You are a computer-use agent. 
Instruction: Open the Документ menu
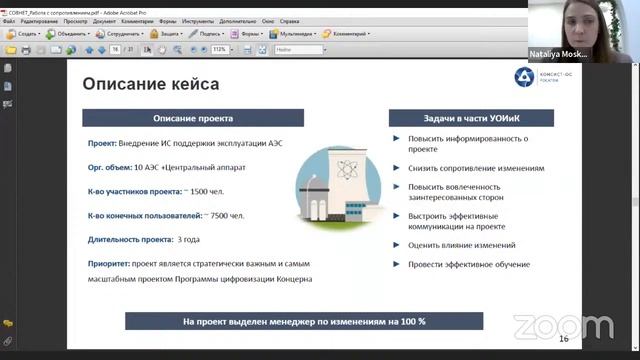tap(104, 21)
